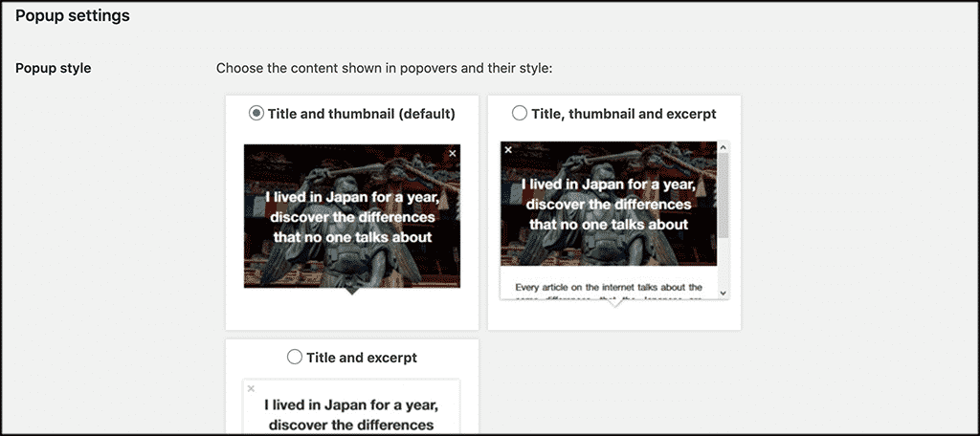Click scroll down arrow in excerpt preview
Image resolution: width=980 pixels, height=436 pixels.
coord(724,293)
